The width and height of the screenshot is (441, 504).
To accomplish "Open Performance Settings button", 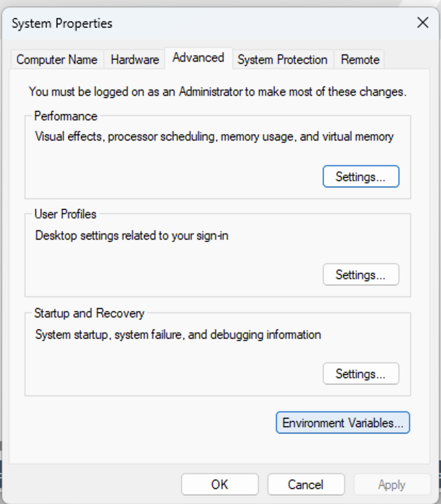I will pyautogui.click(x=361, y=176).
